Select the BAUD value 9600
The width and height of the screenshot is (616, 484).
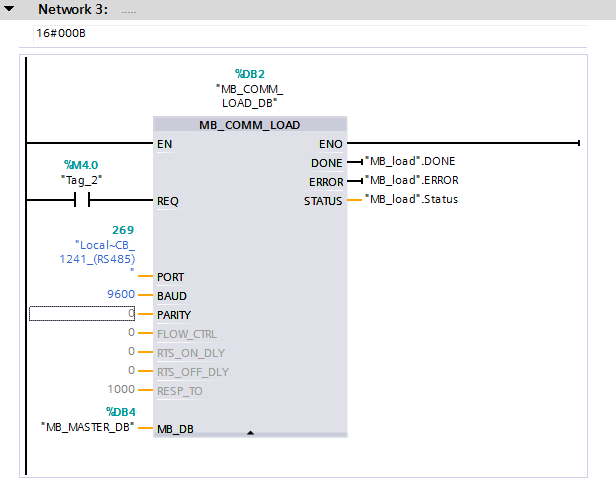click(x=121, y=294)
